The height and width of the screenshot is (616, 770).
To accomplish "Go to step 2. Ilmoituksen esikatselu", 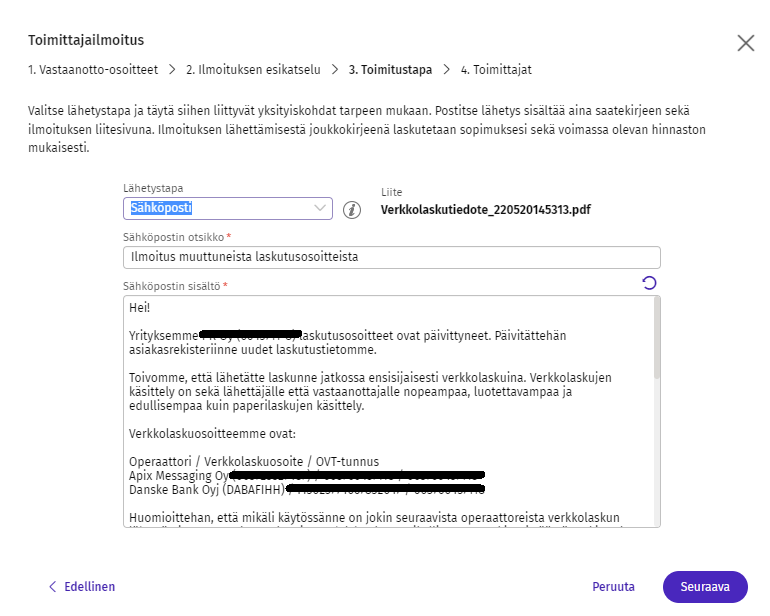I will [253, 70].
